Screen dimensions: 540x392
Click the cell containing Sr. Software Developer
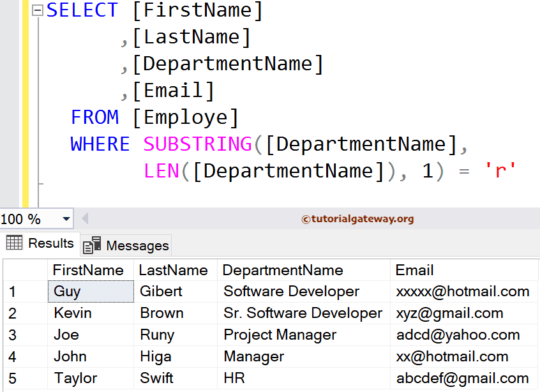303,313
